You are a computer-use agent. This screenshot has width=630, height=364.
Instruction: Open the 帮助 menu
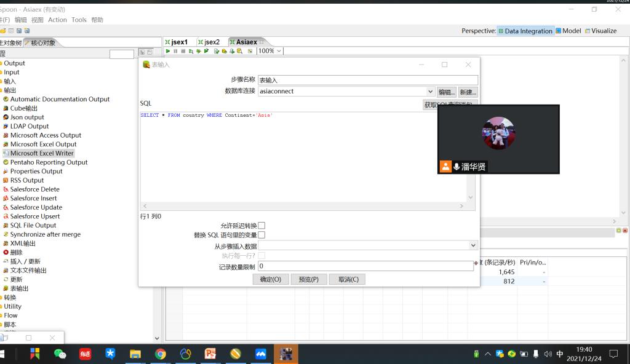(97, 20)
